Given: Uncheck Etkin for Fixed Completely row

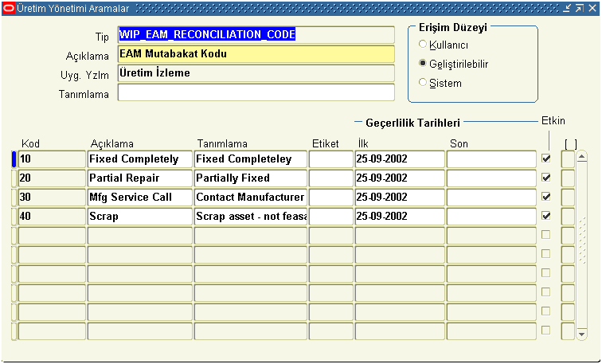Looking at the screenshot, I should (x=545, y=159).
